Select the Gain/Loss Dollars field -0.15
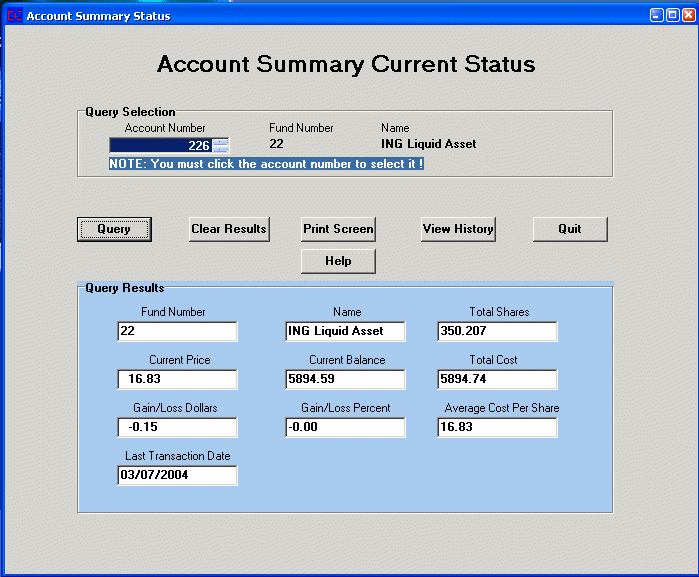 (x=177, y=428)
